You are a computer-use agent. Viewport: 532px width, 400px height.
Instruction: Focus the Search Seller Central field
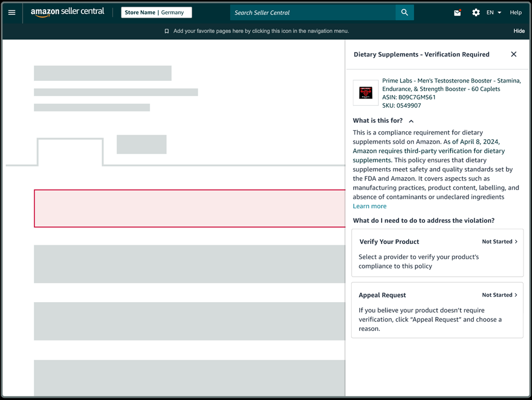coord(313,12)
